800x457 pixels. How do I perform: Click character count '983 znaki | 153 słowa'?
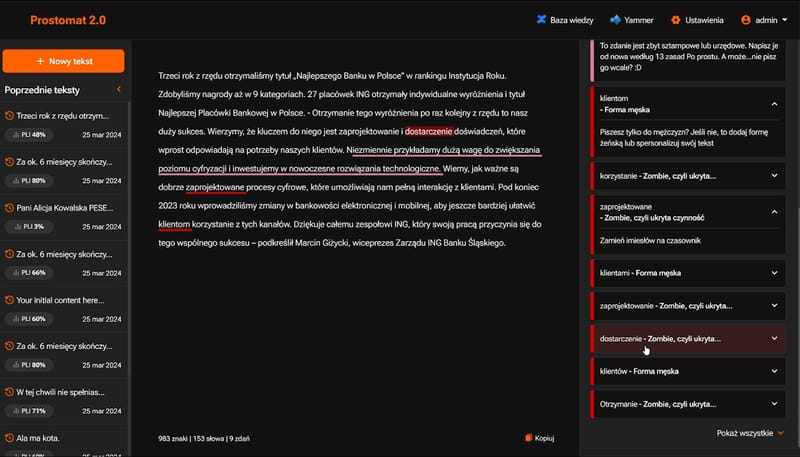pyautogui.click(x=204, y=438)
